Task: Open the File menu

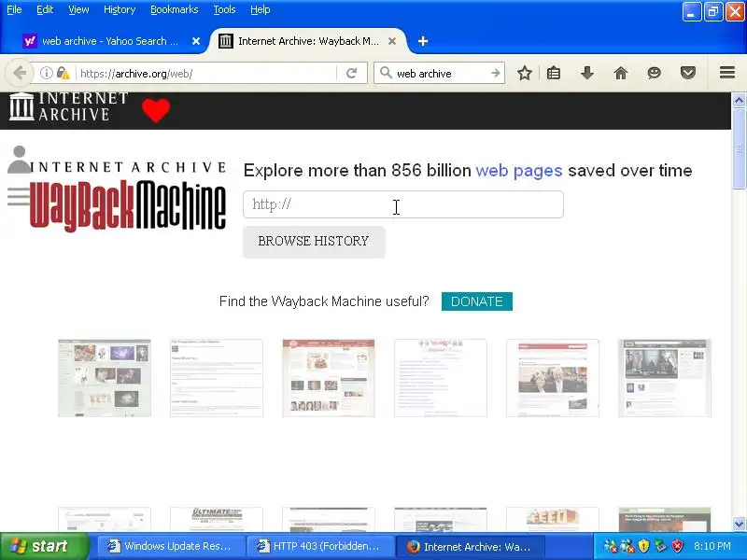Action: pyautogui.click(x=14, y=9)
